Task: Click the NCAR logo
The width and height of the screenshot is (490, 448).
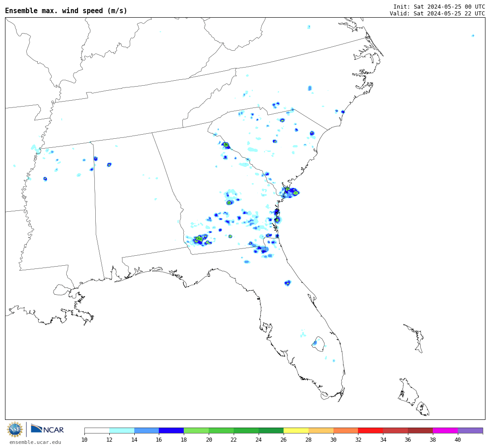Action: (47, 429)
